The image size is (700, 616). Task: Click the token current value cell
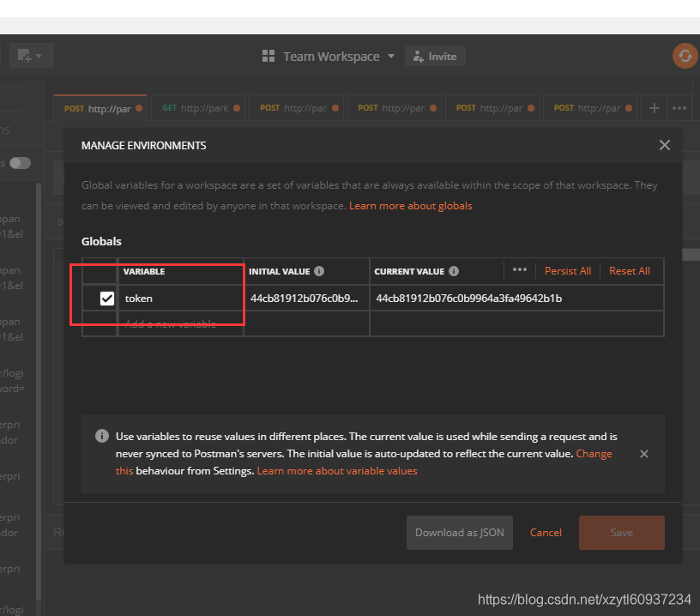(x=517, y=299)
